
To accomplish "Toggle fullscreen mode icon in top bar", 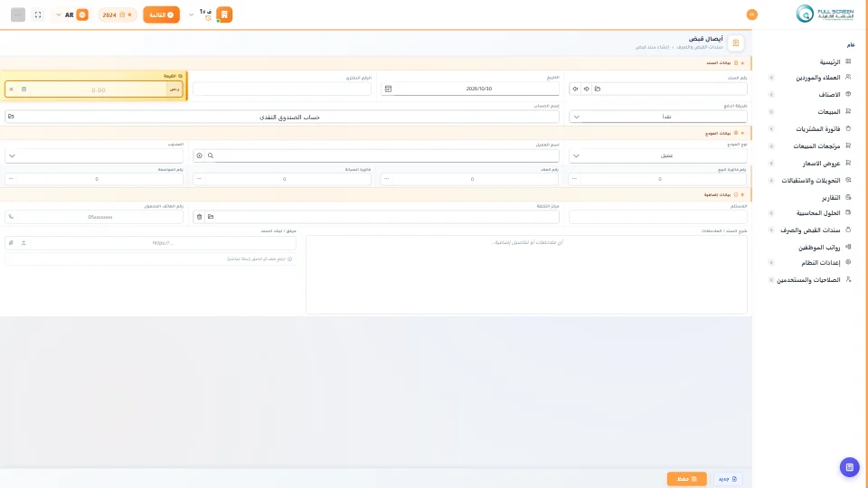I will pyautogui.click(x=38, y=15).
